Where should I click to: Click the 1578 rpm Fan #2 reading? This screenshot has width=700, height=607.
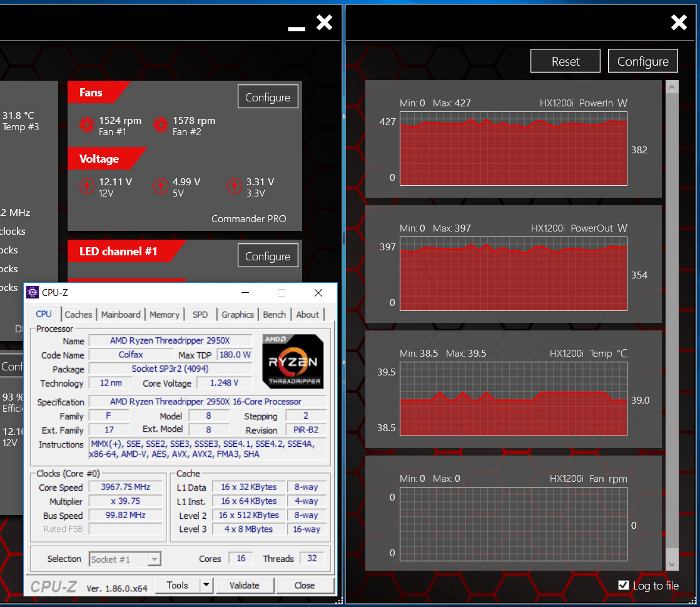pos(194,121)
